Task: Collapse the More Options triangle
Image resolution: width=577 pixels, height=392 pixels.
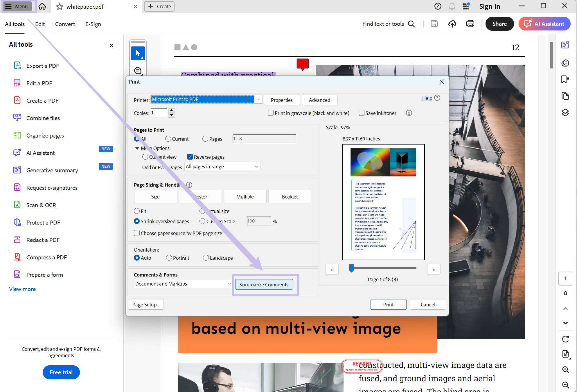Action: (x=137, y=148)
